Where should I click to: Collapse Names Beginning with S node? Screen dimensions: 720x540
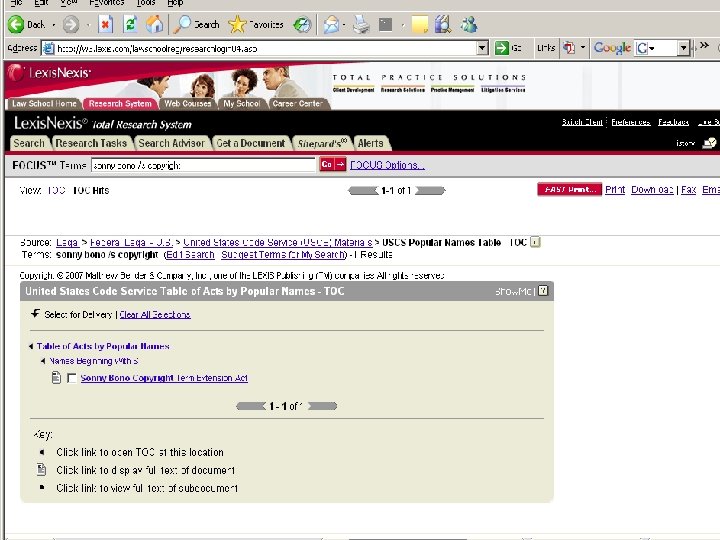(x=43, y=361)
